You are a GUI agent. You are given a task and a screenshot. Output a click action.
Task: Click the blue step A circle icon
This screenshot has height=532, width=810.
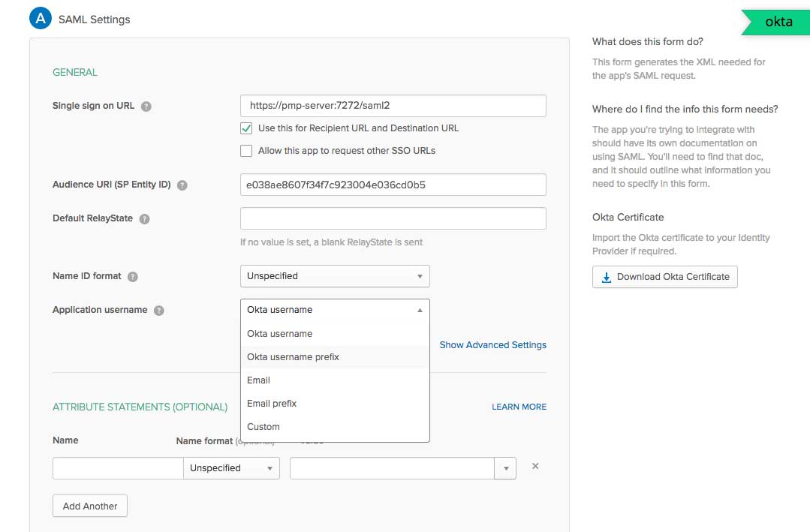41,19
